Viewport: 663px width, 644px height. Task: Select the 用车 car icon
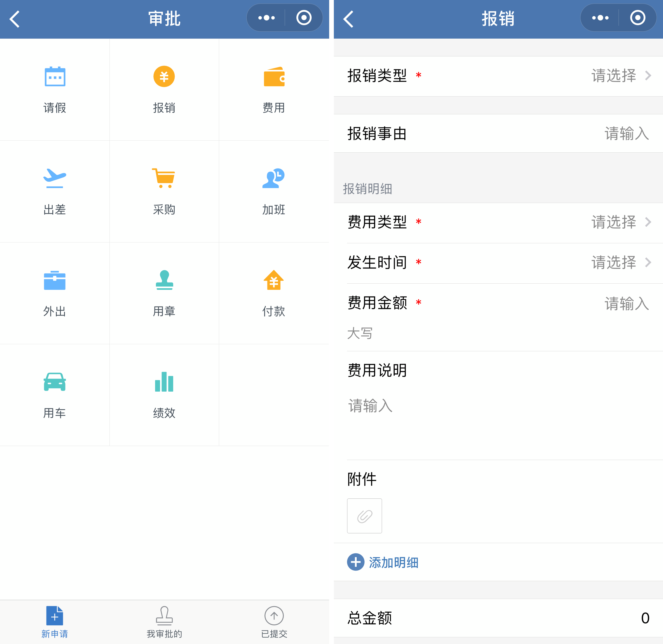pyautogui.click(x=55, y=382)
